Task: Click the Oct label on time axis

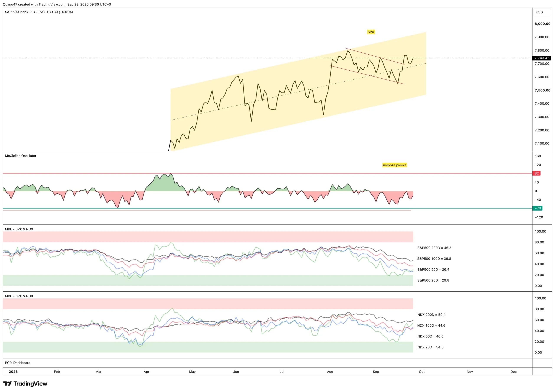Action: (x=422, y=372)
